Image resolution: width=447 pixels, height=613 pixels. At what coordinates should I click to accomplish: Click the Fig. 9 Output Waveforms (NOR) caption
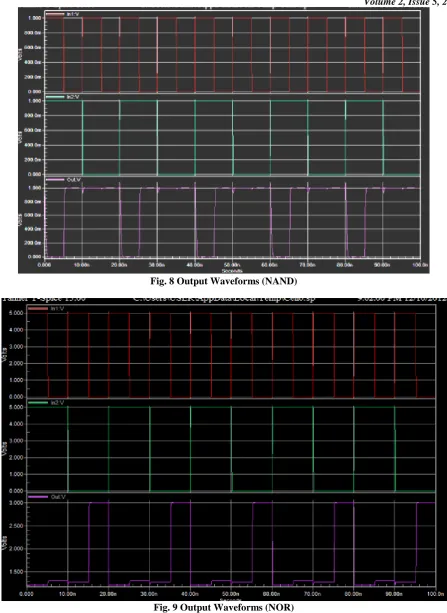(x=224, y=607)
